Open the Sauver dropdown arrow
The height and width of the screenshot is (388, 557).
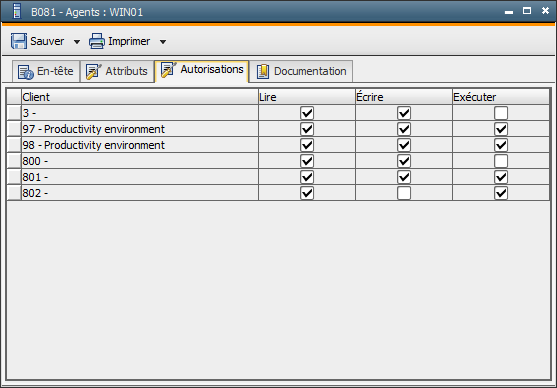[77, 42]
